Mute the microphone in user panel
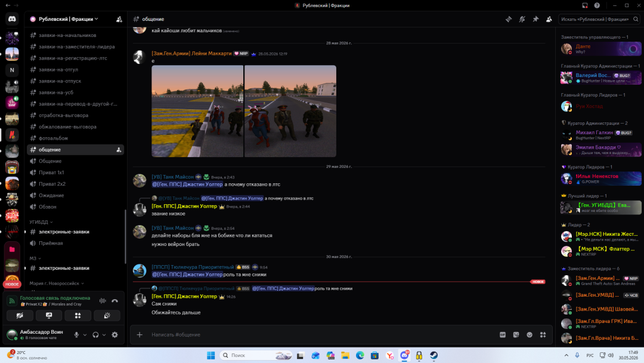 tap(76, 334)
